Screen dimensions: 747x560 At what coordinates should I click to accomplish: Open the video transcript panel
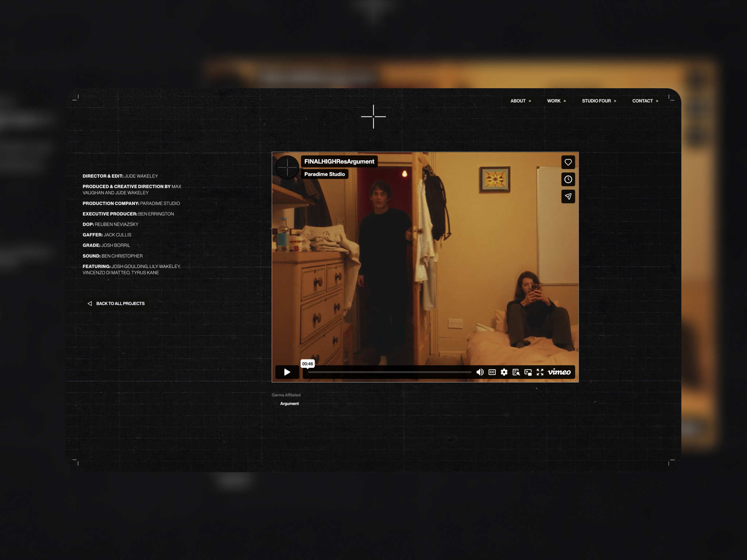coord(516,372)
